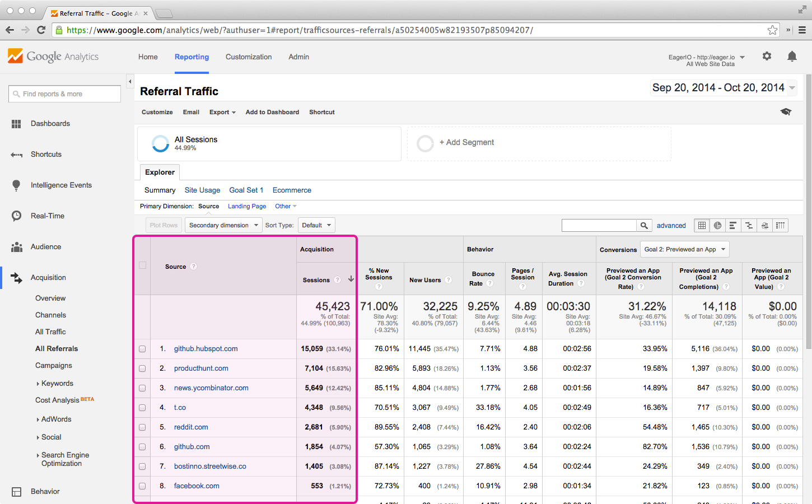Select the data table view icon
The height and width of the screenshot is (504, 812).
702,225
